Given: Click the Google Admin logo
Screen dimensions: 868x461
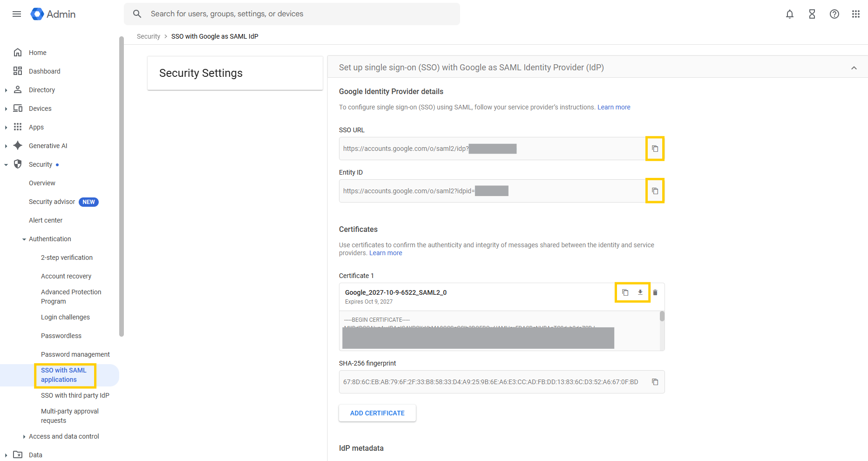Looking at the screenshot, I should point(53,14).
